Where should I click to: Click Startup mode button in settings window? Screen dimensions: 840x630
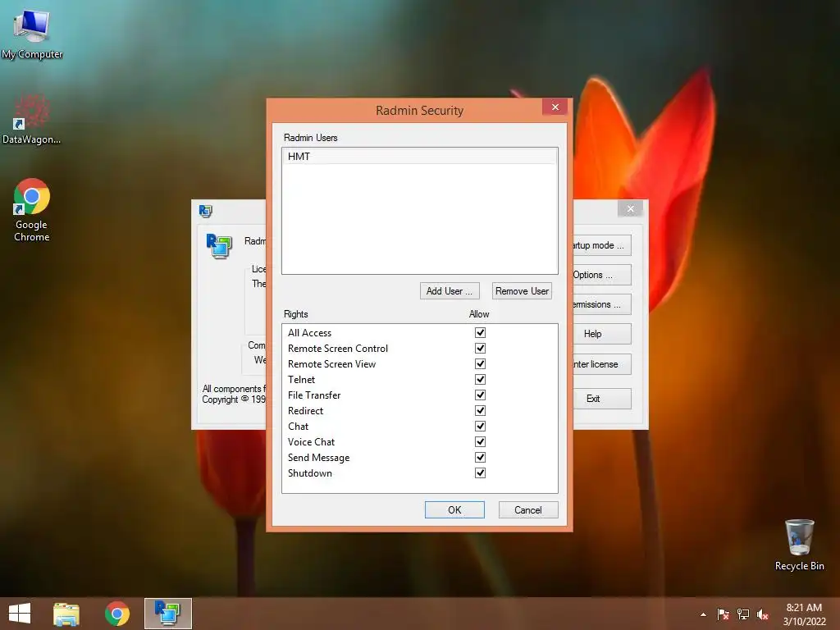coord(601,245)
